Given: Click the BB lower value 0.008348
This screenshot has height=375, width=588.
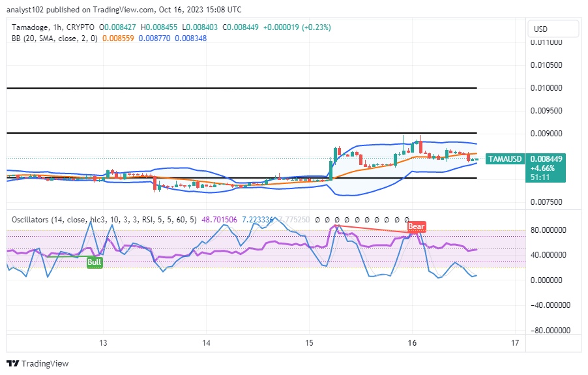Looking at the screenshot, I should point(190,38).
